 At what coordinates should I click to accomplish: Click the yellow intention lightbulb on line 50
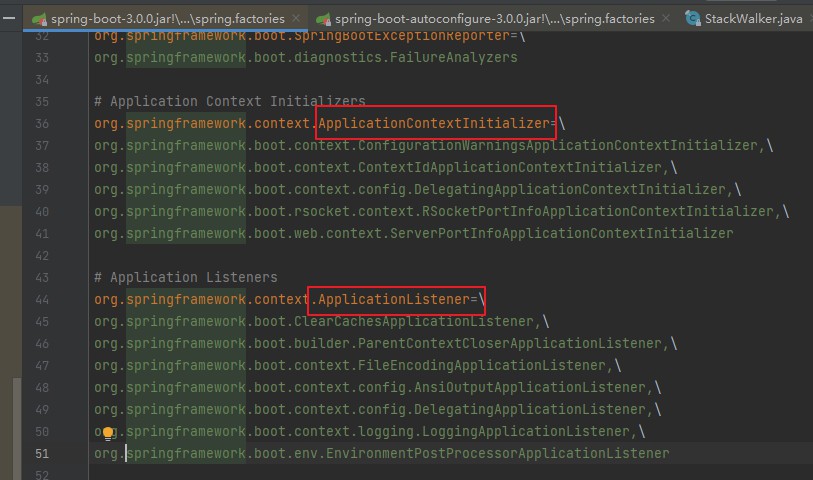click(x=108, y=433)
